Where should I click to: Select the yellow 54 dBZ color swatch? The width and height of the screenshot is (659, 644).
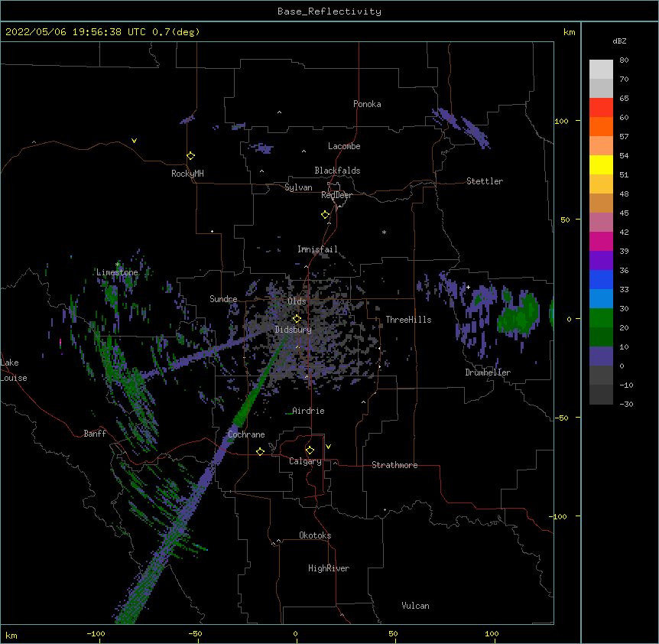[x=601, y=164]
